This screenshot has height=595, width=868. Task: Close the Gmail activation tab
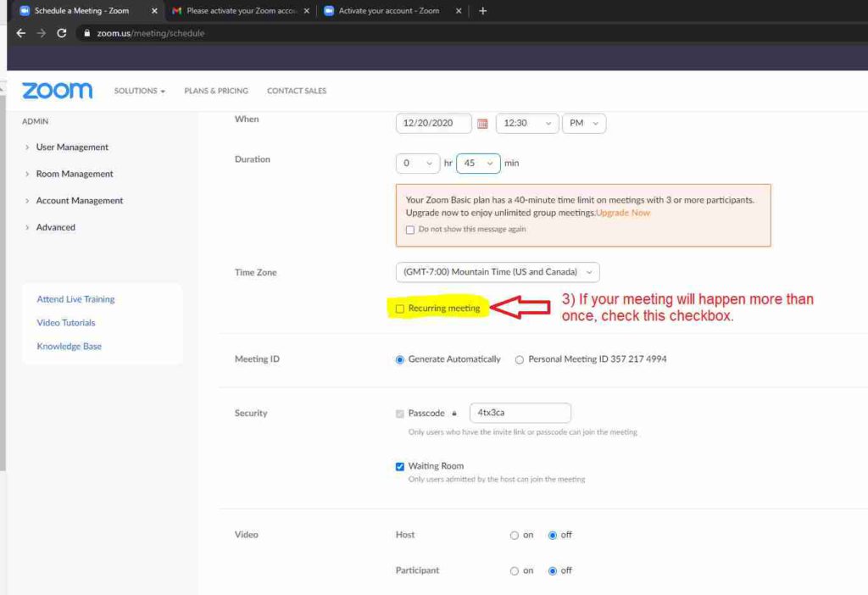coord(307,10)
